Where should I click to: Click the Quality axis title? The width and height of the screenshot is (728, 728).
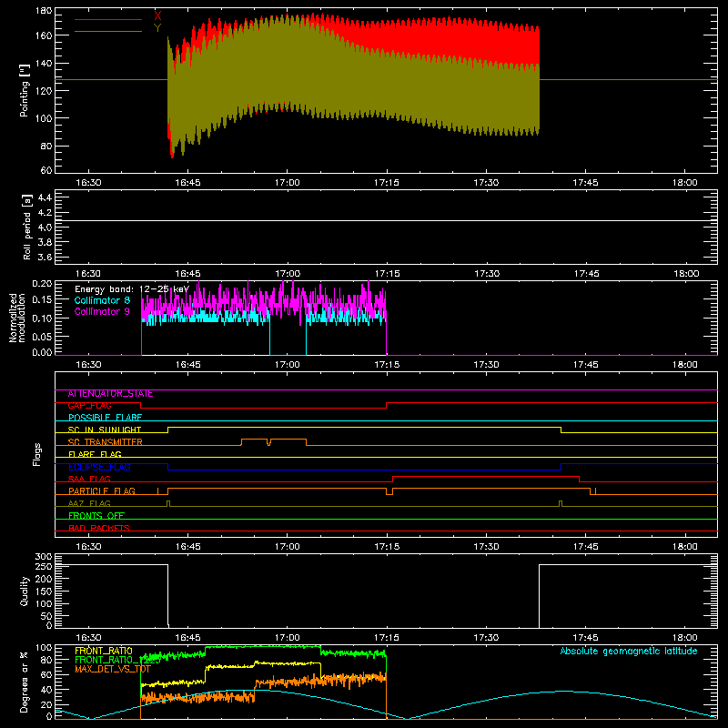click(25, 591)
